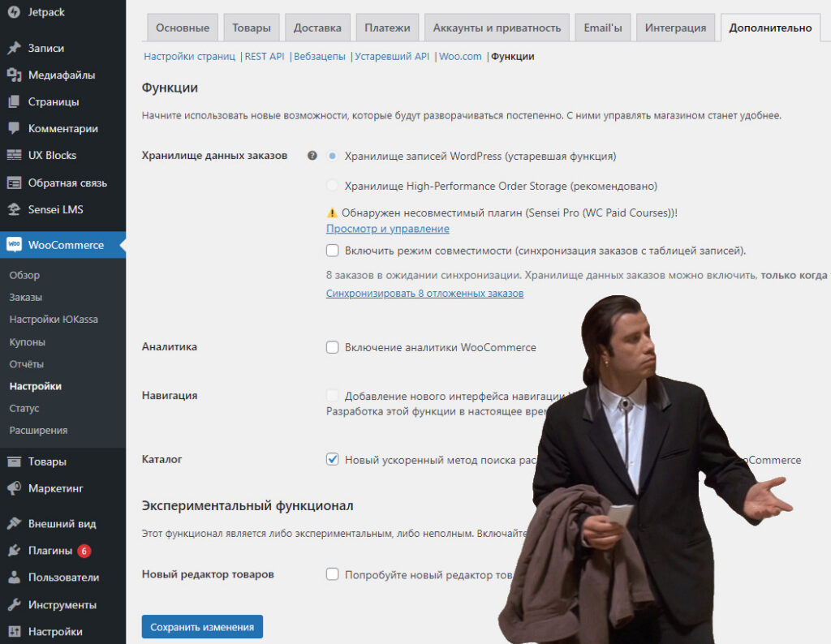Switch to the Email'ы tab
The width and height of the screenshot is (831, 644).
click(x=603, y=28)
